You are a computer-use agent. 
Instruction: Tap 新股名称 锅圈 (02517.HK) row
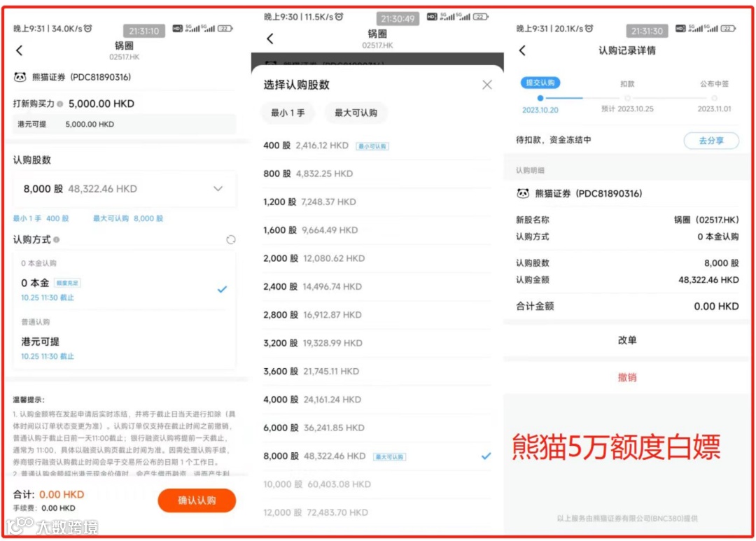click(x=626, y=220)
